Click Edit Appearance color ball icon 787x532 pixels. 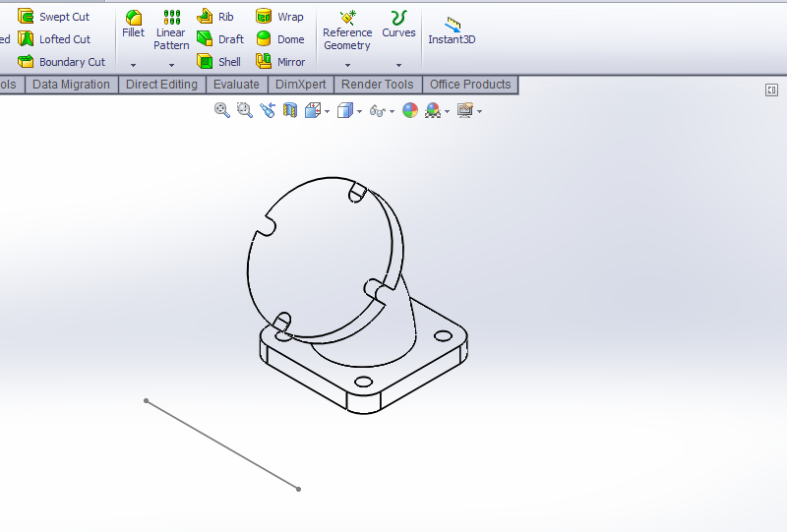pyautogui.click(x=410, y=110)
